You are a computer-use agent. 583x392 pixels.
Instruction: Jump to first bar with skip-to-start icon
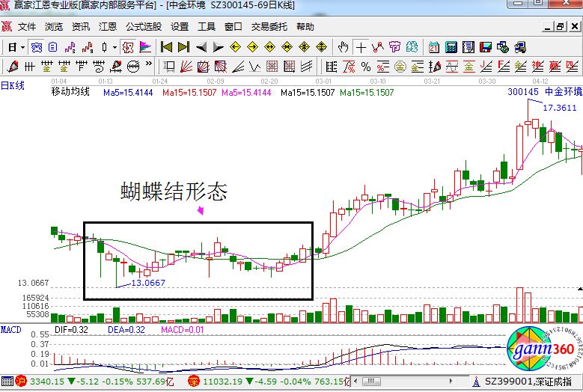(x=166, y=47)
